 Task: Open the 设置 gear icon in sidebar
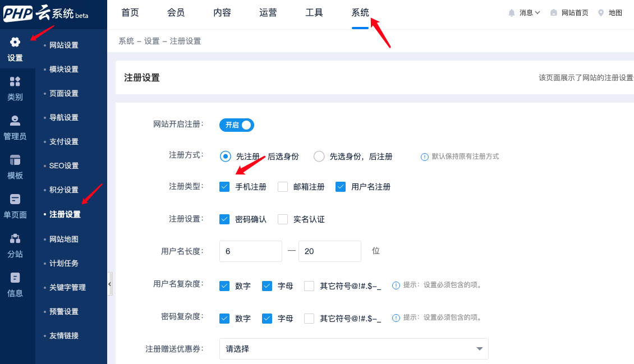[x=15, y=43]
